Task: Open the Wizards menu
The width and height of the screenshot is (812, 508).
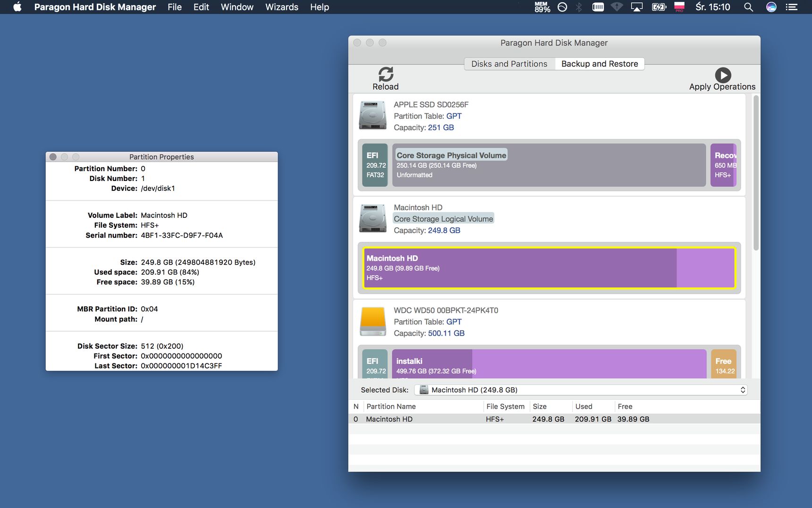Action: 282,7
